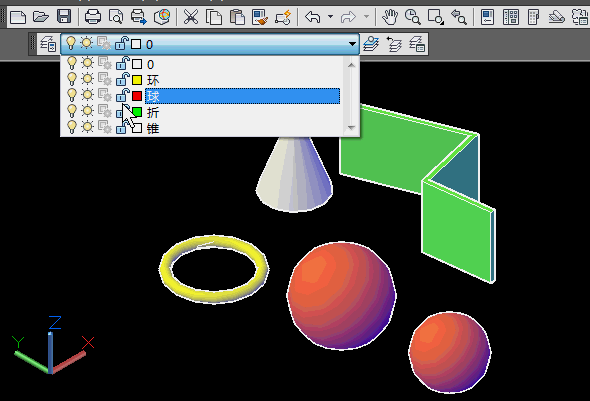The width and height of the screenshot is (590, 401).
Task: Open a file with the folder icon
Action: (x=41, y=17)
